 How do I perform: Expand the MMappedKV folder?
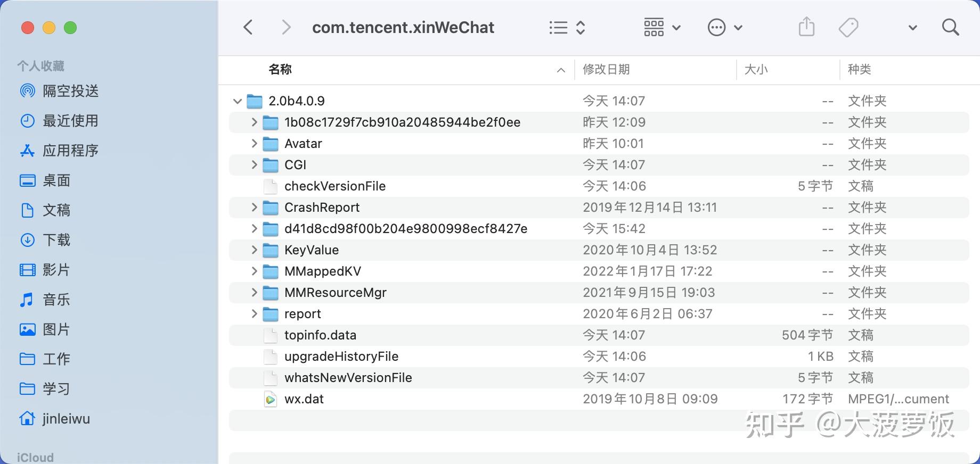pyautogui.click(x=255, y=271)
